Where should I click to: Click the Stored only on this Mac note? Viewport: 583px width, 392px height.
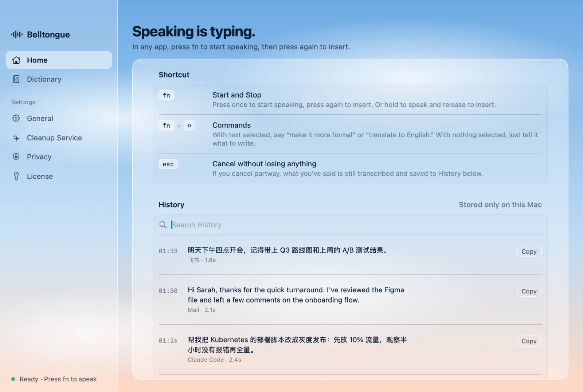coord(500,205)
